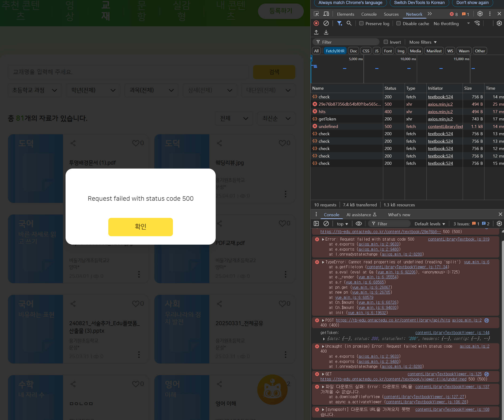Show the console sidebar icon
Viewport: 504px width, 420px height.
316,223
